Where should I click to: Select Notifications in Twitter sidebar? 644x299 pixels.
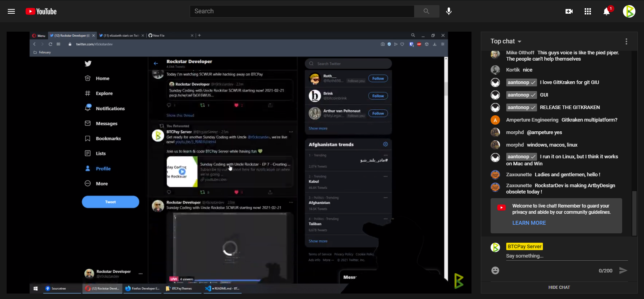tap(105, 109)
